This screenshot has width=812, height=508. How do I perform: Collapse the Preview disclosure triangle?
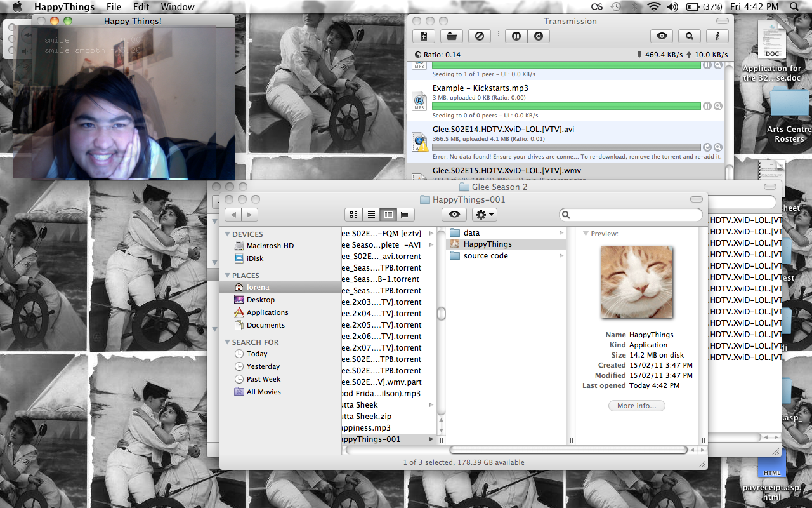pyautogui.click(x=586, y=234)
